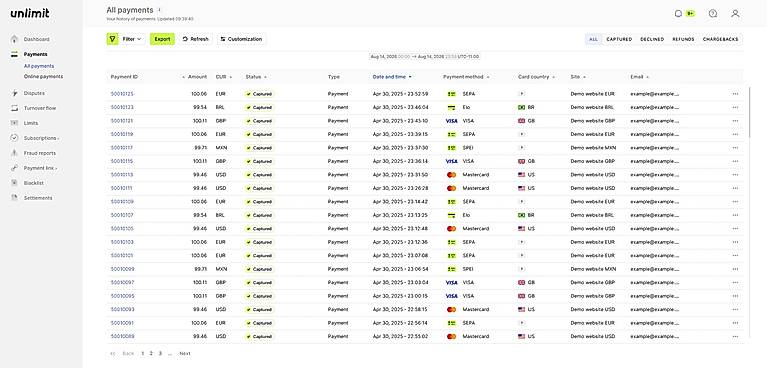Sort by the Date and time column

(392, 77)
